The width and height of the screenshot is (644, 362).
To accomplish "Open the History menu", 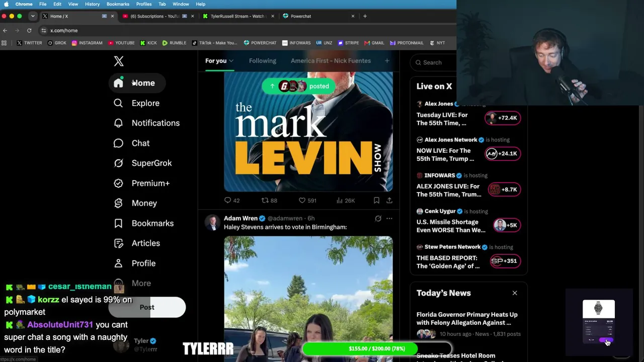I will point(92,4).
